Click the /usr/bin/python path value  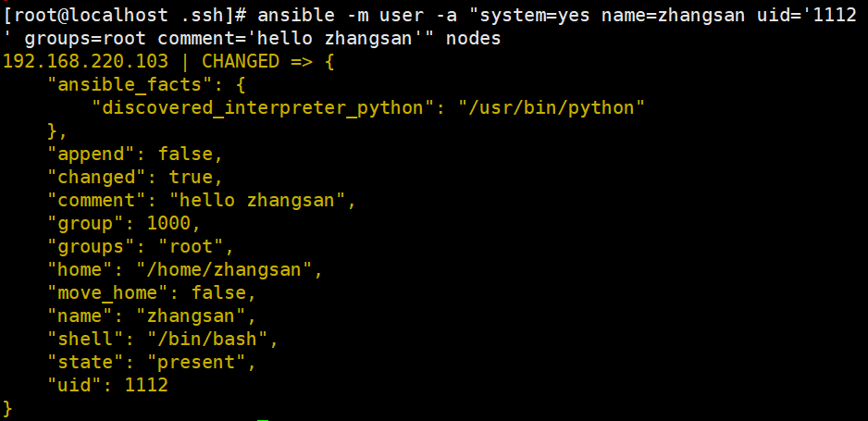point(552,107)
